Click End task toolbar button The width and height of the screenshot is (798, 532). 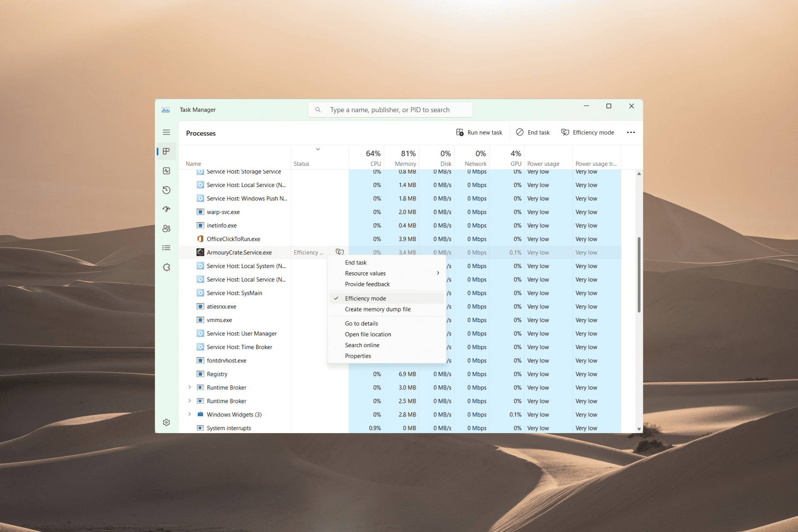(532, 132)
